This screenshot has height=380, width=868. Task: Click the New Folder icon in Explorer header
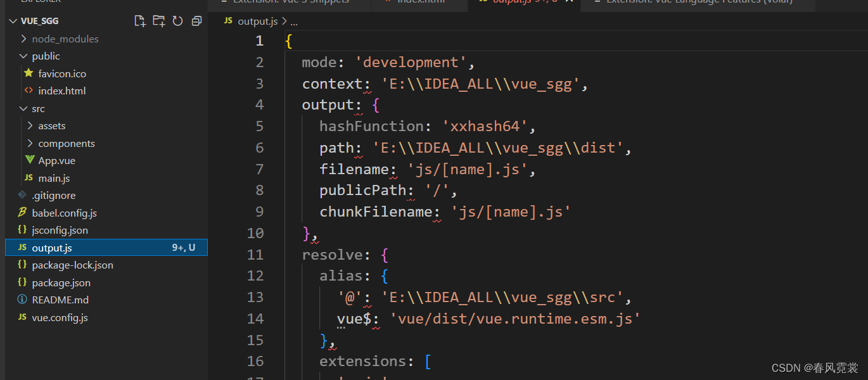pyautogui.click(x=158, y=21)
